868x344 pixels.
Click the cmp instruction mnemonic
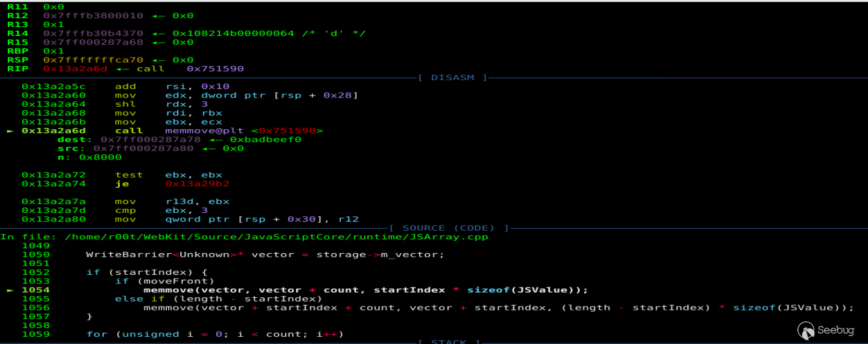coord(125,210)
